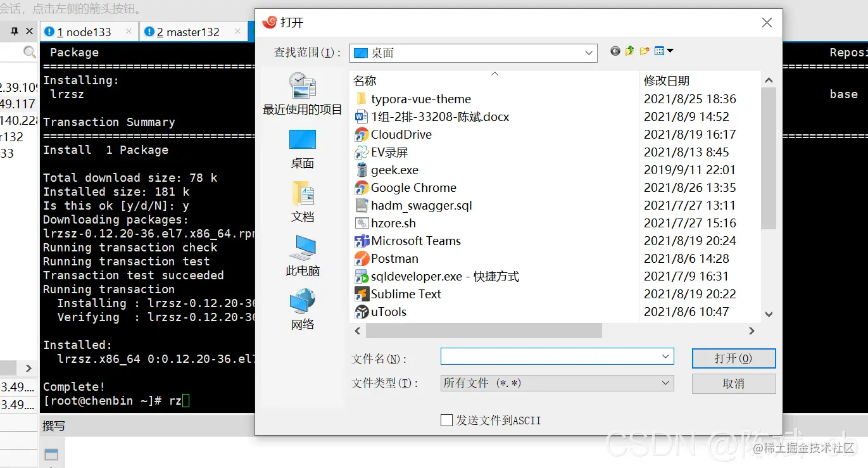Screen dimensions: 868x468
Task: Expand the right arrow in left session panel
Action: click(x=28, y=368)
